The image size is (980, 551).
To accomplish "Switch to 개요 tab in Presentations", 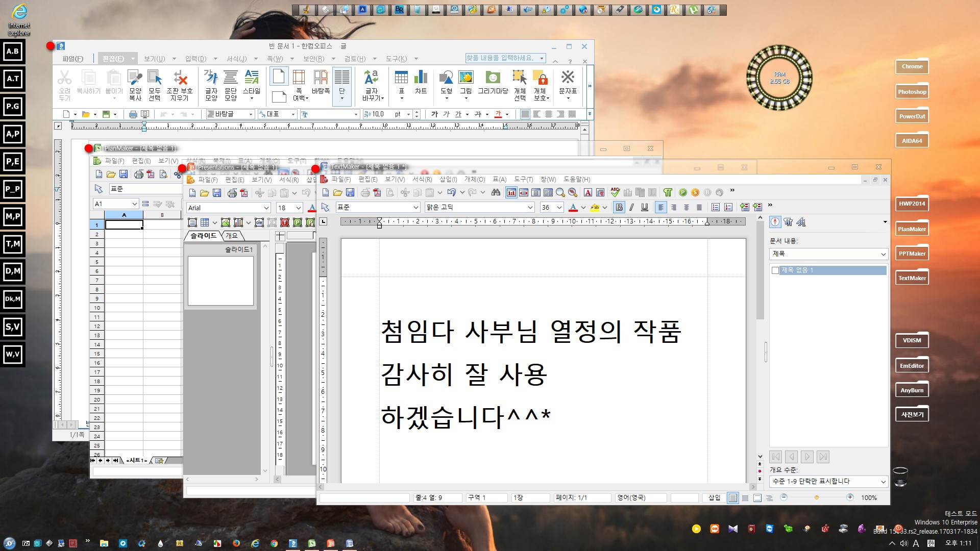I will [232, 235].
